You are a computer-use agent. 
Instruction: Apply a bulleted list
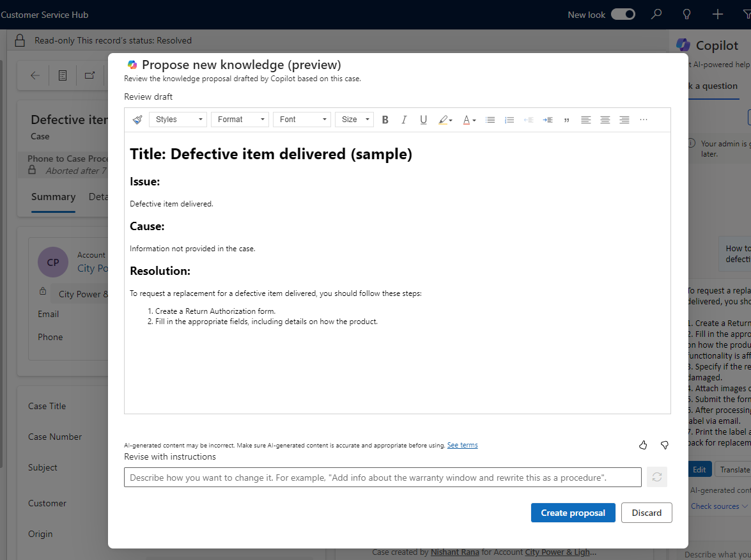490,120
